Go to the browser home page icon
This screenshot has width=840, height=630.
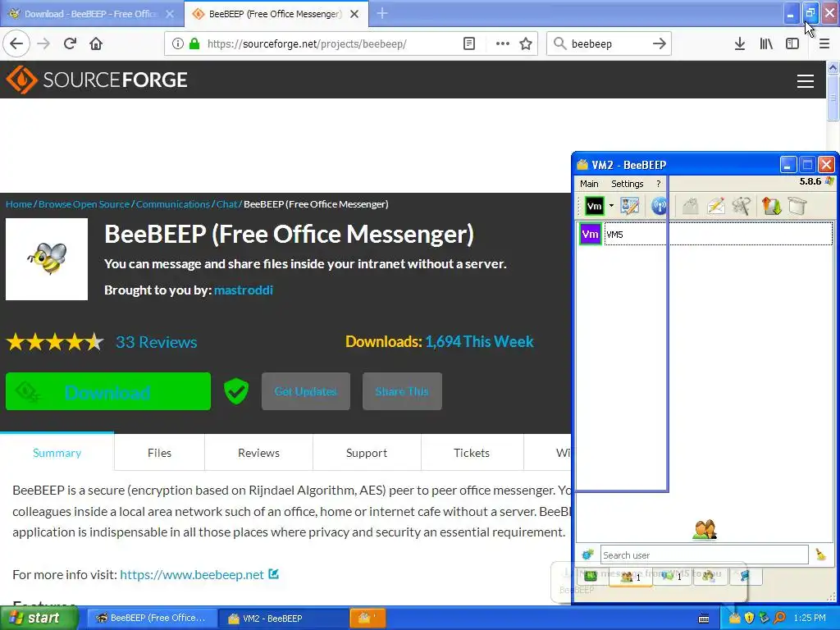coord(96,43)
